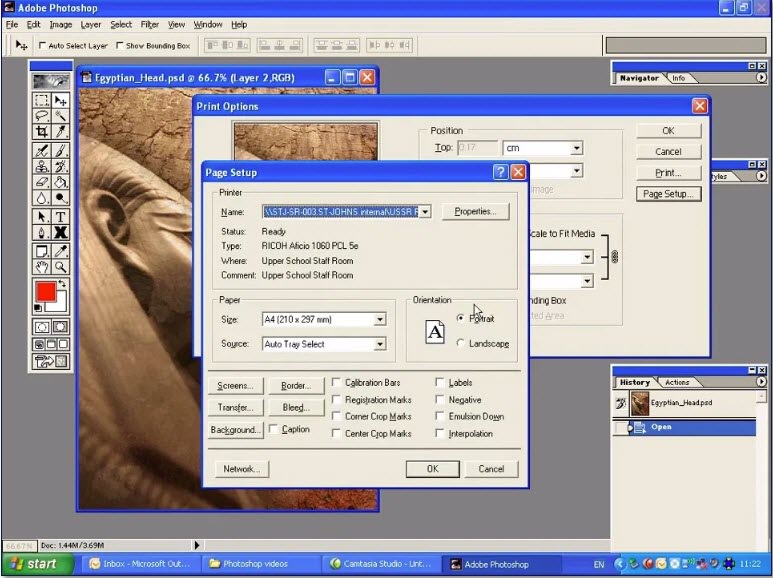This screenshot has height=578, width=773.
Task: Click the printer Properties button
Action: click(475, 212)
